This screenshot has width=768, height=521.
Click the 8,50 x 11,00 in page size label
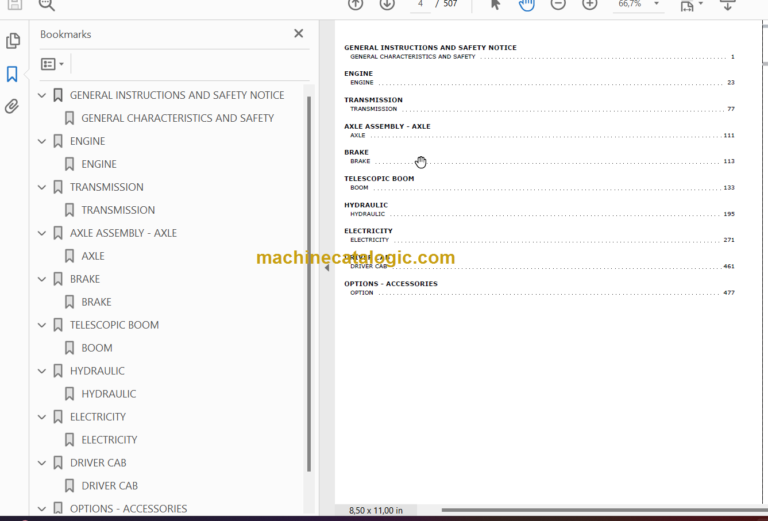tap(376, 510)
